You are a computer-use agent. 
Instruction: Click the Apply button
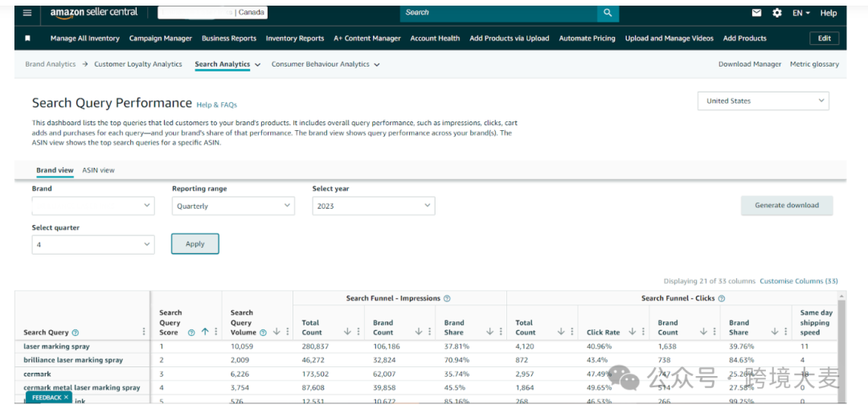coord(194,243)
